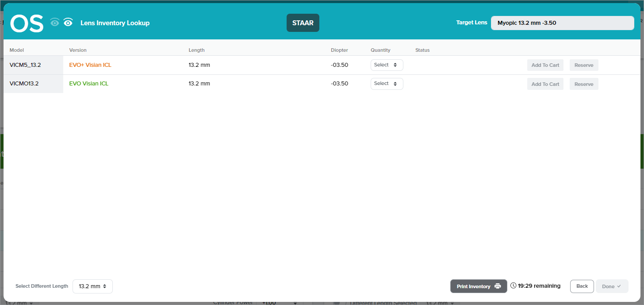
Task: Open the EVO+ Visian ICL version link
Action: pos(90,65)
